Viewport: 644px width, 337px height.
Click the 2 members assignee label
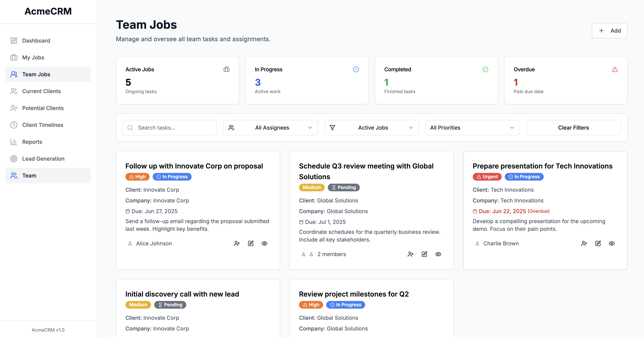pyautogui.click(x=332, y=254)
